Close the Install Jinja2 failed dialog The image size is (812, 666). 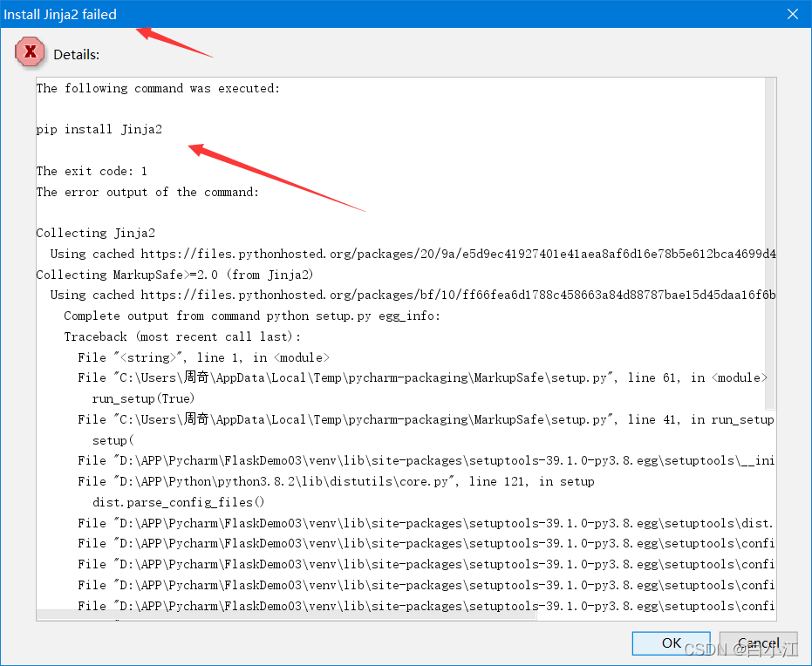(x=792, y=14)
